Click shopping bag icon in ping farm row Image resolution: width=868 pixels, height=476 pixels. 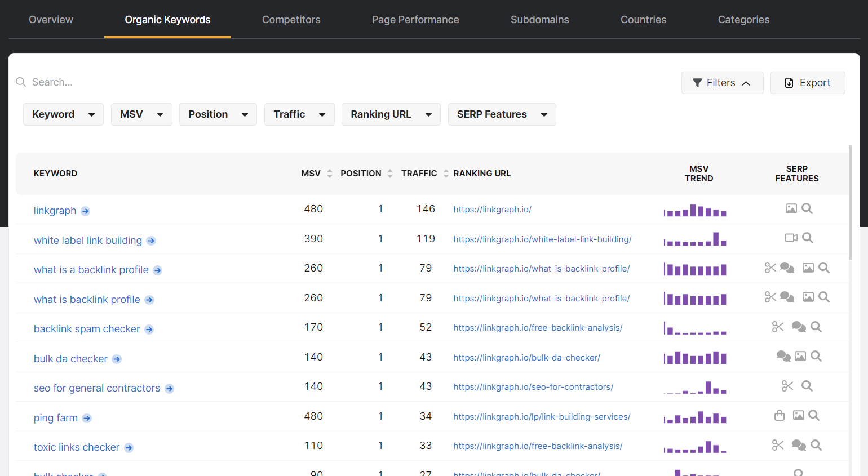point(780,415)
